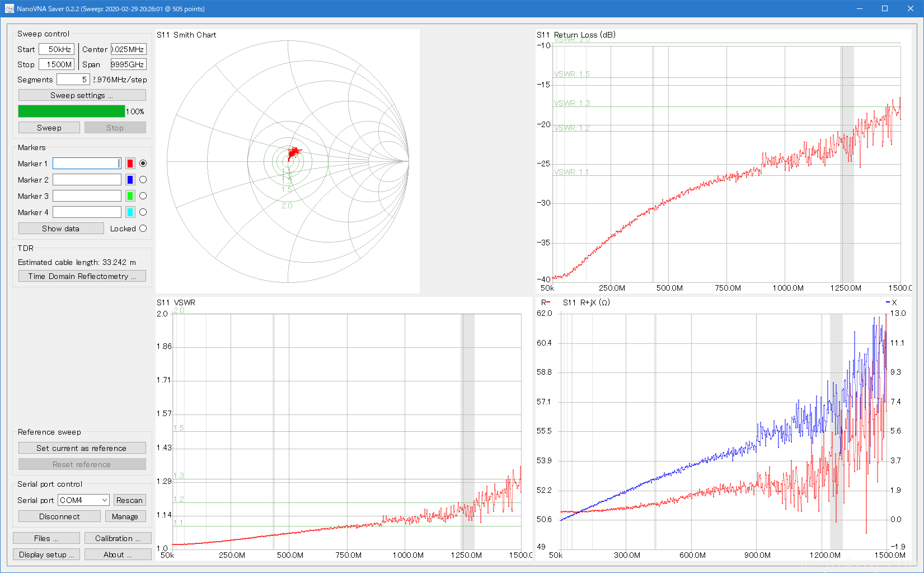Click the Marker 4 frequency input
This screenshot has height=573, width=924.
pos(87,212)
